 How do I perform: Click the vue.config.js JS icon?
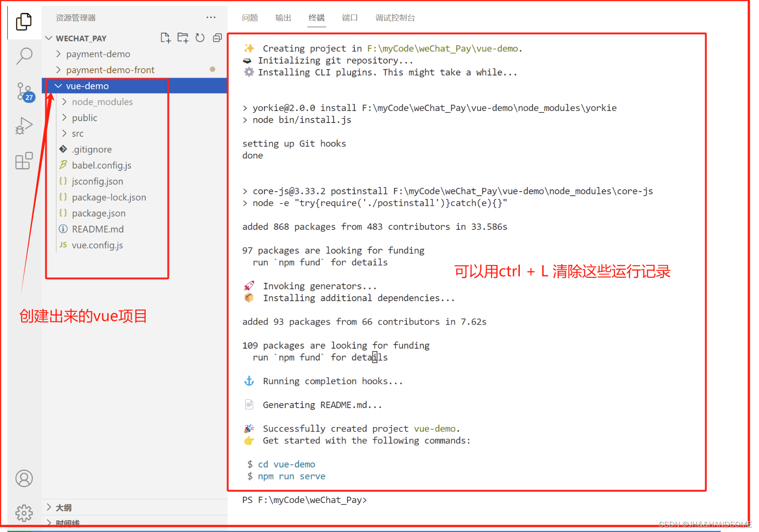point(63,245)
